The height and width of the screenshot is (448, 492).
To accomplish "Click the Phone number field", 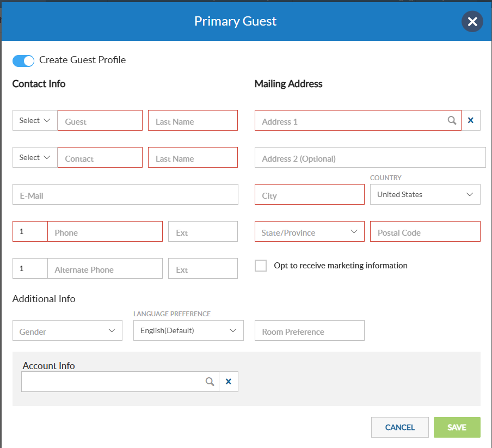I will 105,231.
